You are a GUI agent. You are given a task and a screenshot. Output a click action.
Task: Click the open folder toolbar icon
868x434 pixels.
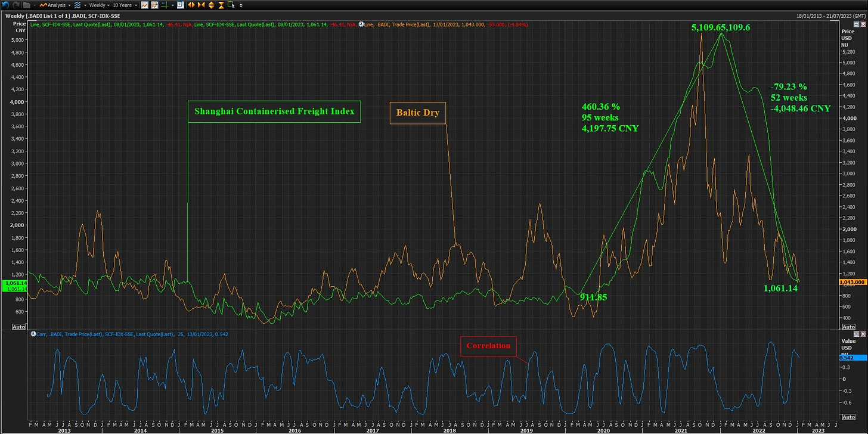tap(27, 5)
